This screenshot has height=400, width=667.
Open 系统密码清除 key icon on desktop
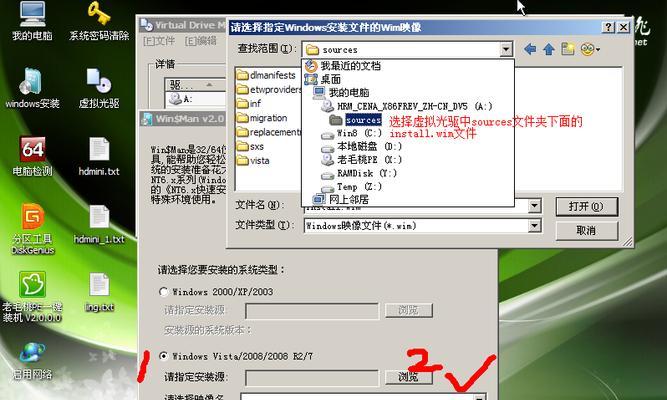(99, 20)
